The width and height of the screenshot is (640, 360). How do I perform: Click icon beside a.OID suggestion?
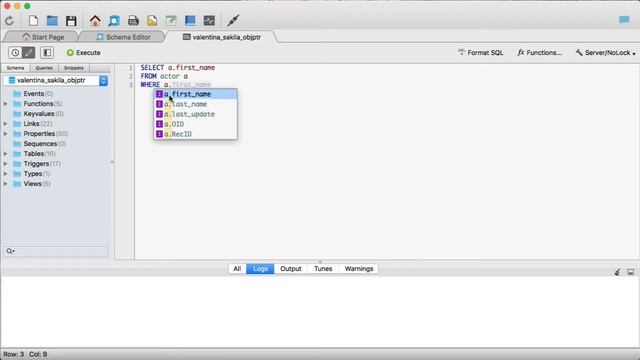160,124
